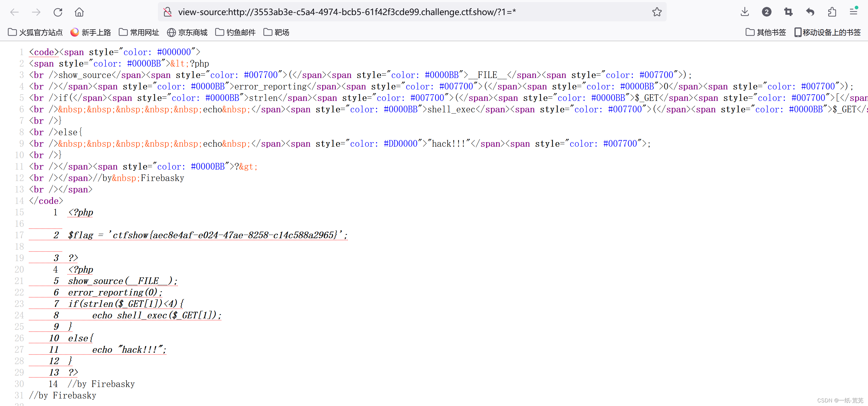Click the echo "hack!!!"; italic line

pyautogui.click(x=129, y=349)
